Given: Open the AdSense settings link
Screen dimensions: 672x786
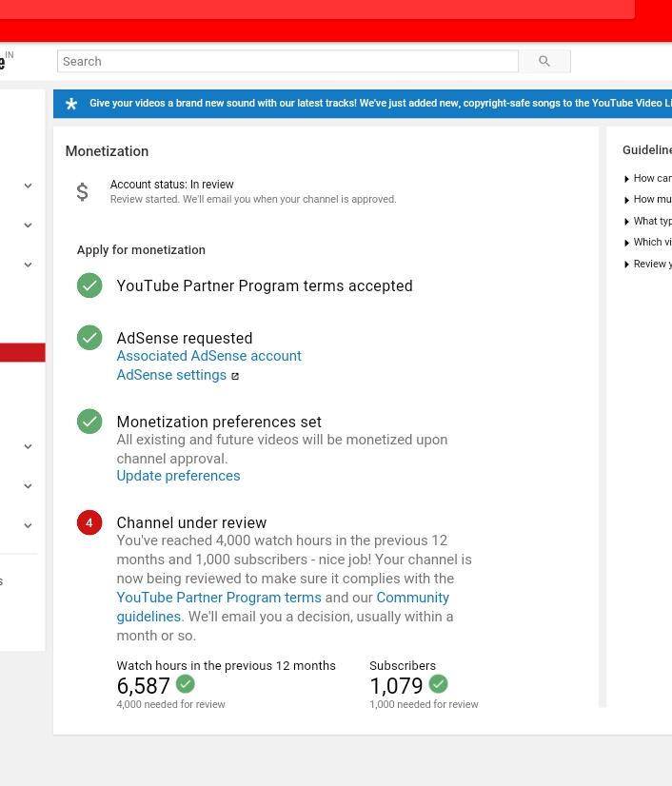Looking at the screenshot, I should (171, 375).
